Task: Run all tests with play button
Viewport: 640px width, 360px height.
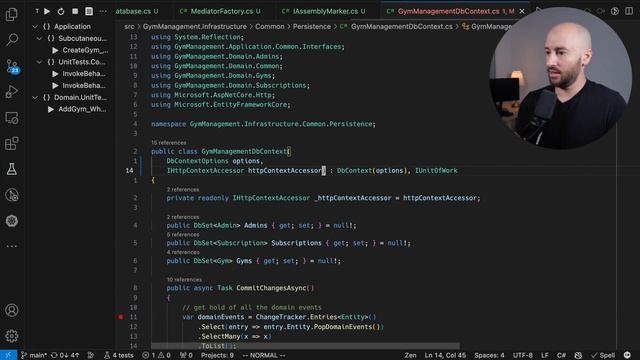Action: point(47,11)
